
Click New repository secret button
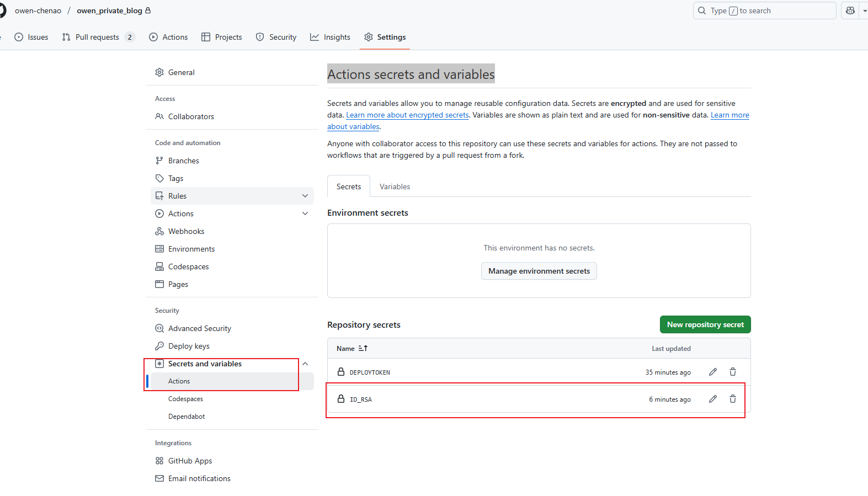[705, 324]
